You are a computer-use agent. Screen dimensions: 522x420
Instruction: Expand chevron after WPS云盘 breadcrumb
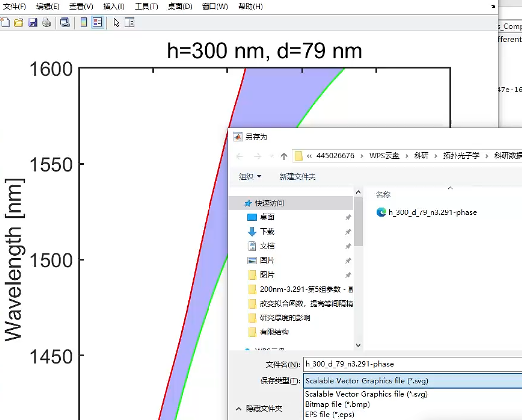click(407, 156)
